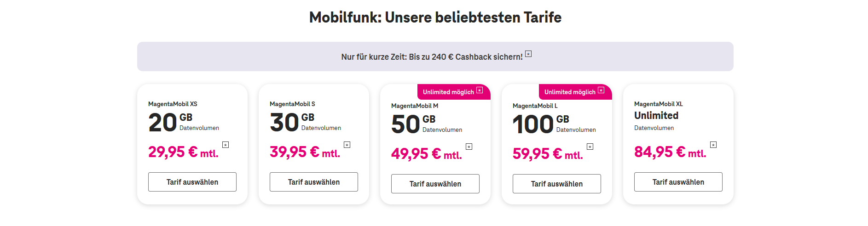The image size is (868, 226).
Task: Click the 39,95 € mtl. price
Action: pyautogui.click(x=305, y=152)
